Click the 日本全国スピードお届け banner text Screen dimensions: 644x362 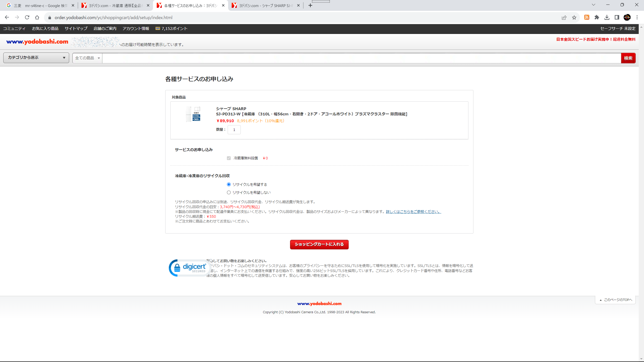point(596,39)
